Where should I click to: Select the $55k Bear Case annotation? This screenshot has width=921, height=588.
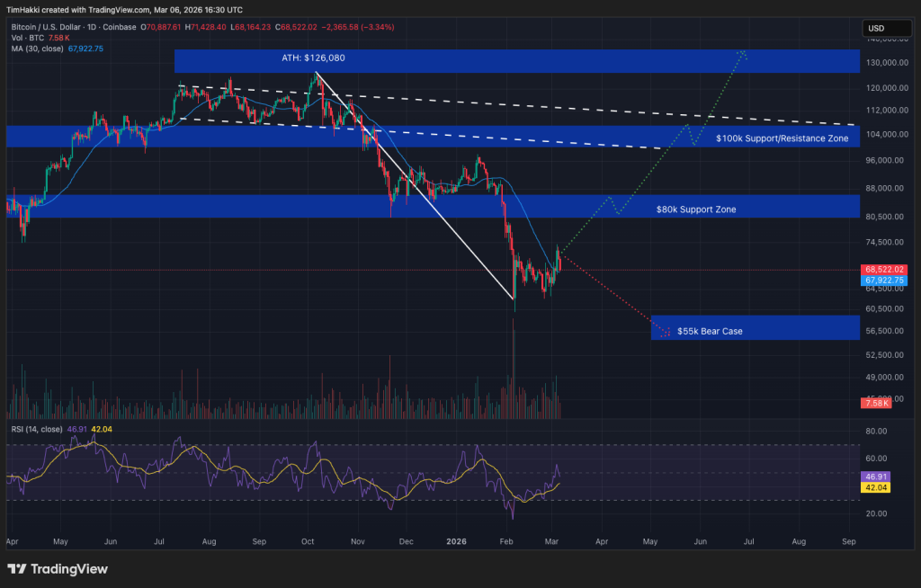pos(711,331)
